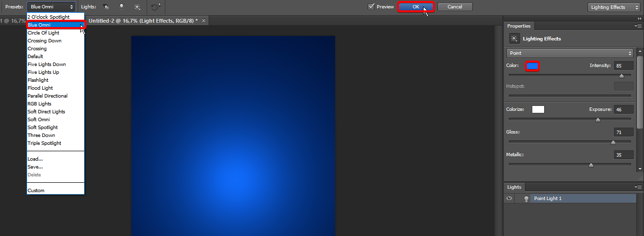The height and width of the screenshot is (236, 644).
Task: Click the bulb icon beside Point Light 1
Action: pos(526,199)
